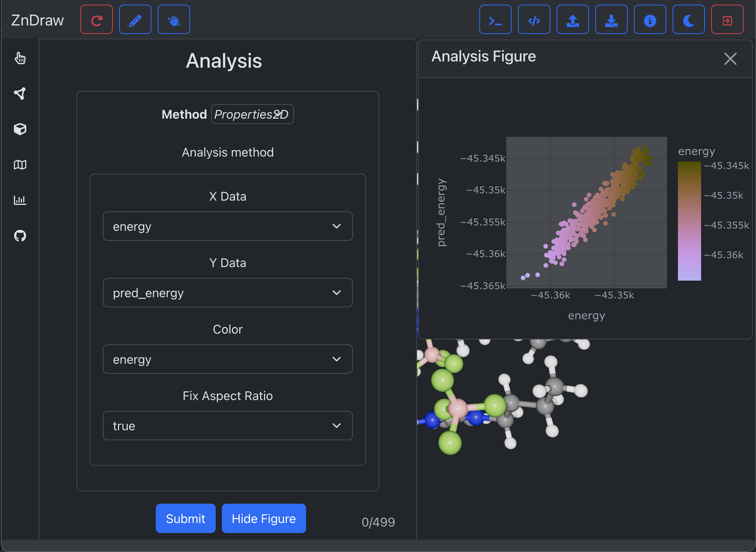Image resolution: width=756 pixels, height=552 pixels.
Task: Select the Properties2D analysis method tab
Action: [x=252, y=114]
